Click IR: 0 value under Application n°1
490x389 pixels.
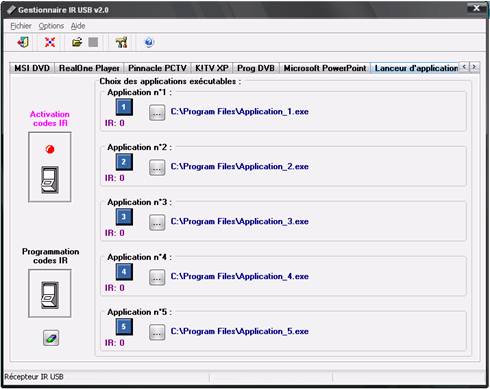pyautogui.click(x=115, y=123)
